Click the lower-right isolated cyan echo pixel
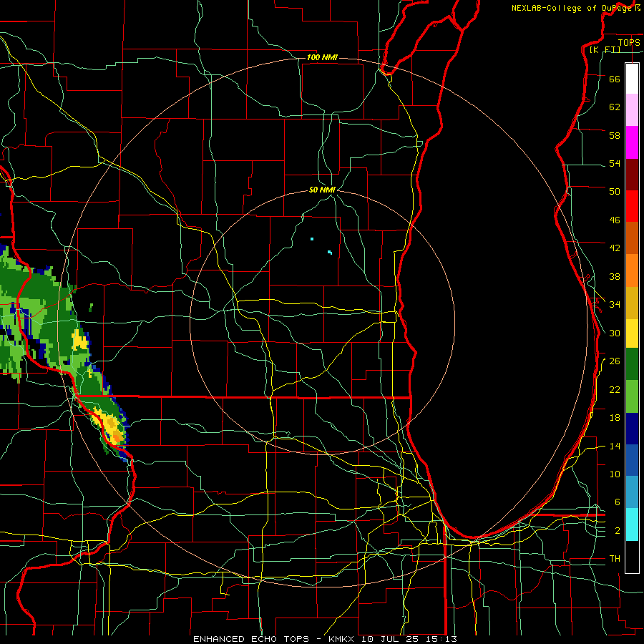 click(330, 252)
